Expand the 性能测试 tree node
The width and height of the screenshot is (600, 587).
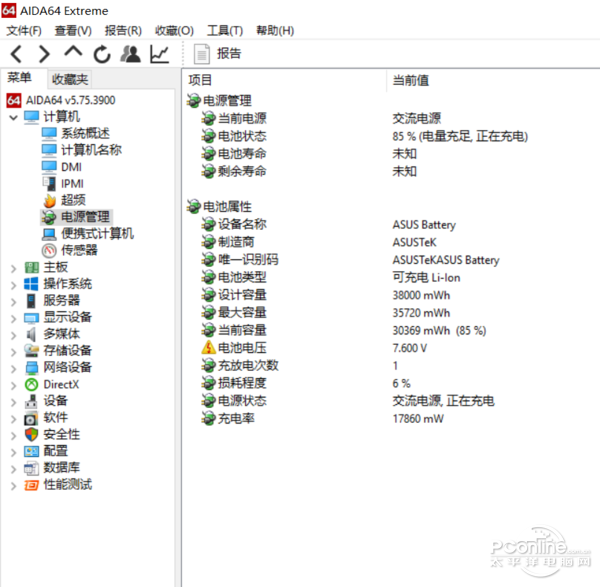[x=14, y=486]
